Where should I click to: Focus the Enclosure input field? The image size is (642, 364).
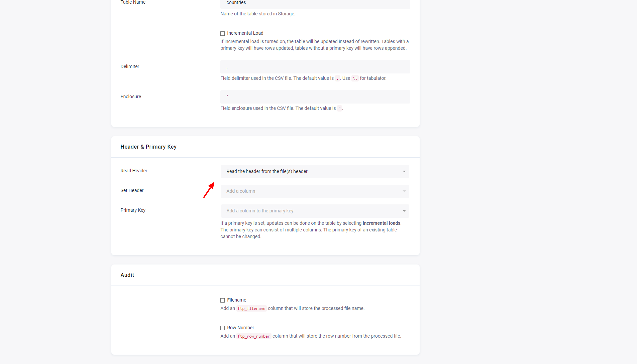coord(315,97)
